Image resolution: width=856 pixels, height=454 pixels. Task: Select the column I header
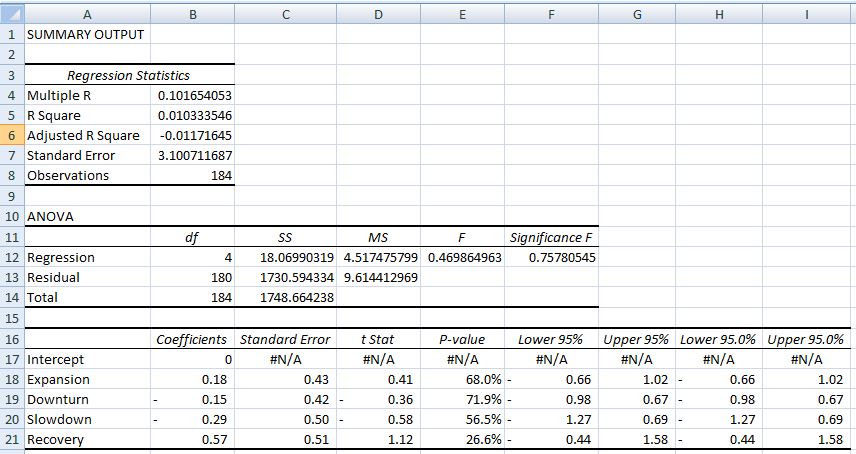(x=811, y=14)
